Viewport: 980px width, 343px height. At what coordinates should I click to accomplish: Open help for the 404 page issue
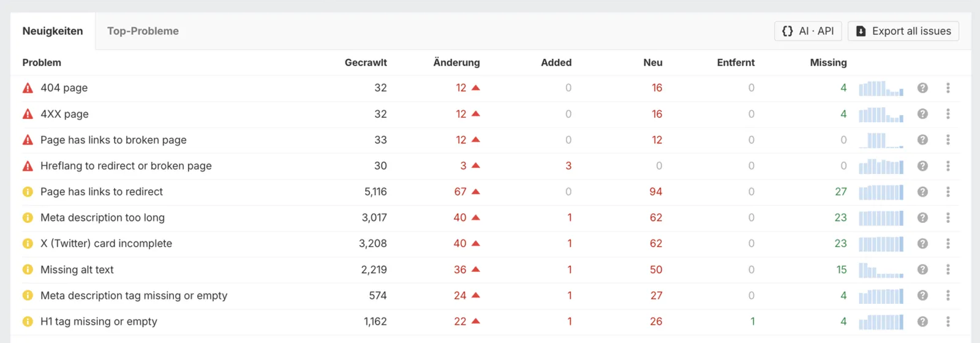tap(922, 88)
